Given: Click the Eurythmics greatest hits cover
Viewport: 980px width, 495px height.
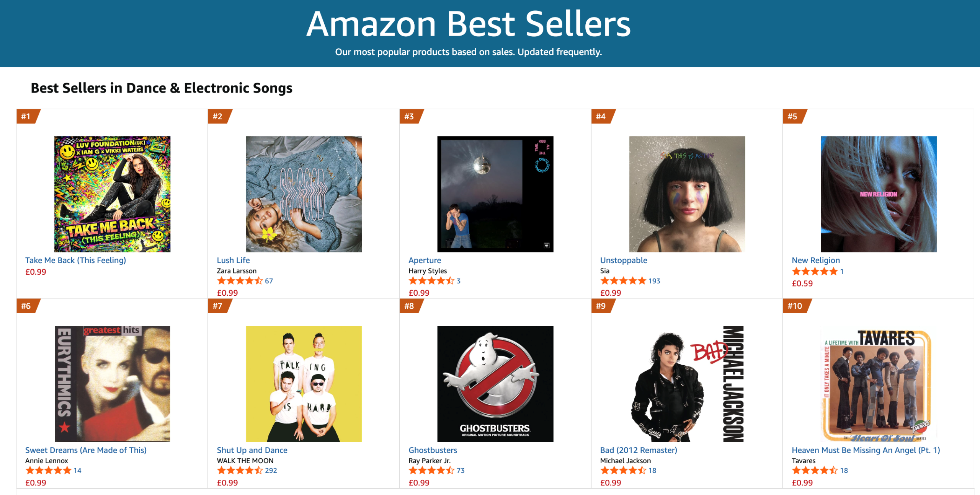Looking at the screenshot, I should [112, 384].
